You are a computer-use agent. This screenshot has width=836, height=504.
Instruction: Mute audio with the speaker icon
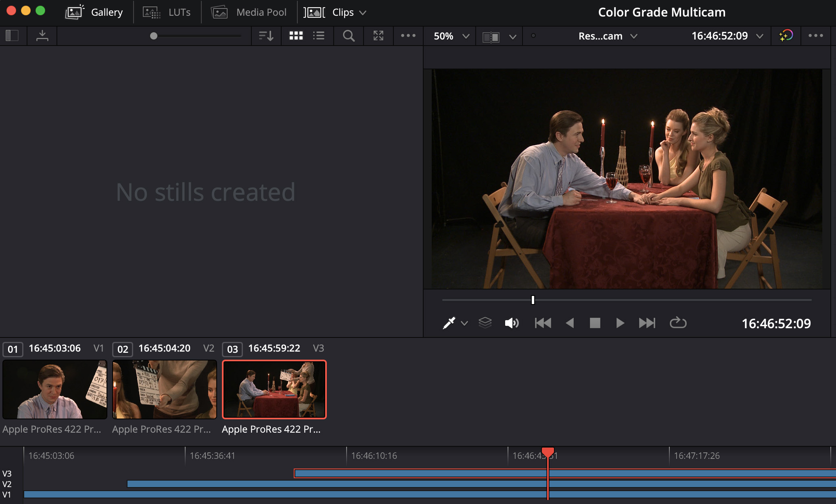pos(512,323)
